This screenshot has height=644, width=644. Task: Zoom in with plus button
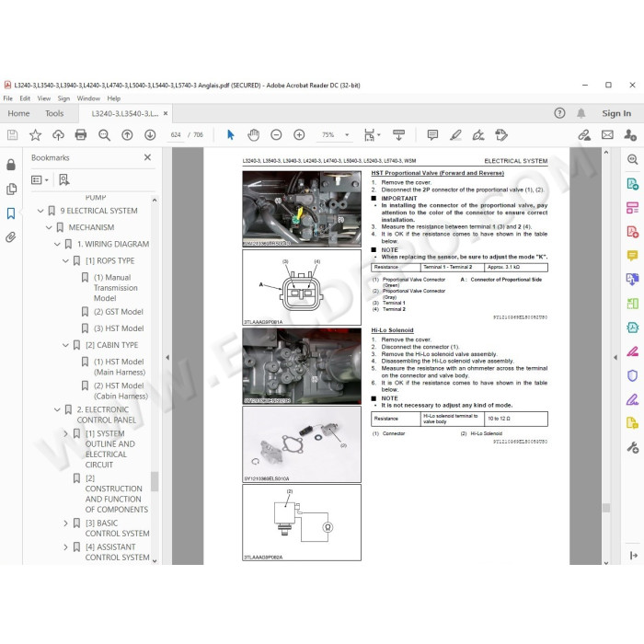coord(299,134)
